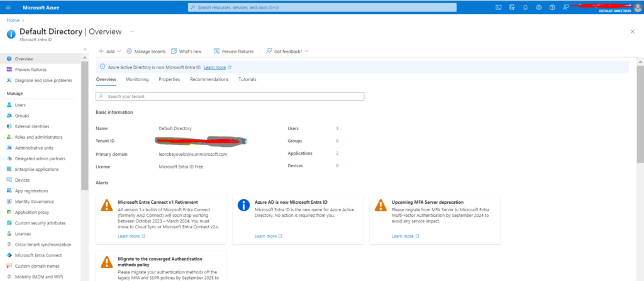Viewport: 644px width, 281px height.
Task: Click the Devices sidebar icon
Action: pyautogui.click(x=9, y=180)
